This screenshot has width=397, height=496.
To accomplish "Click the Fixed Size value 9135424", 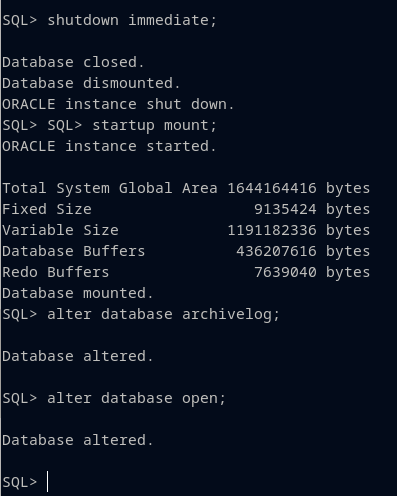I will point(285,209).
